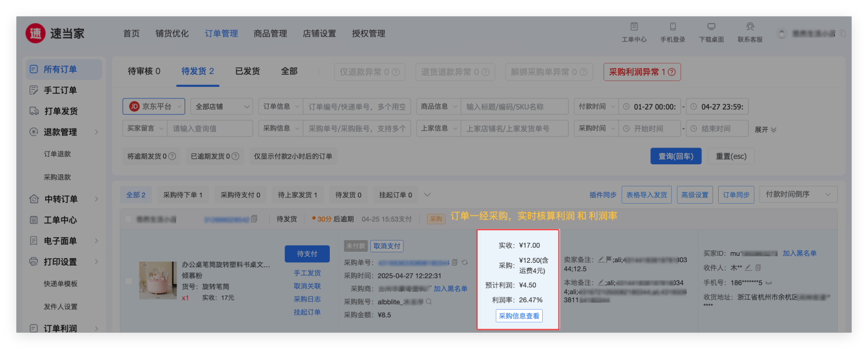Copy the 采购单号 with the copy icon
This screenshot has height=349, width=868.
[x=454, y=262]
